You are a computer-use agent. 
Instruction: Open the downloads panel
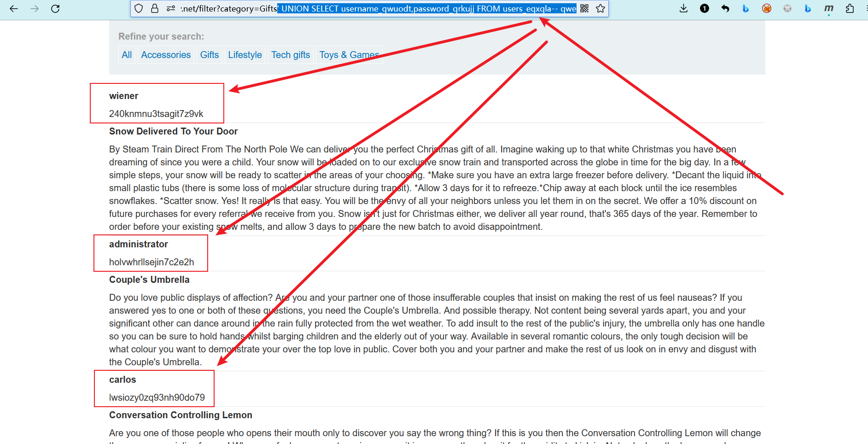tap(684, 8)
